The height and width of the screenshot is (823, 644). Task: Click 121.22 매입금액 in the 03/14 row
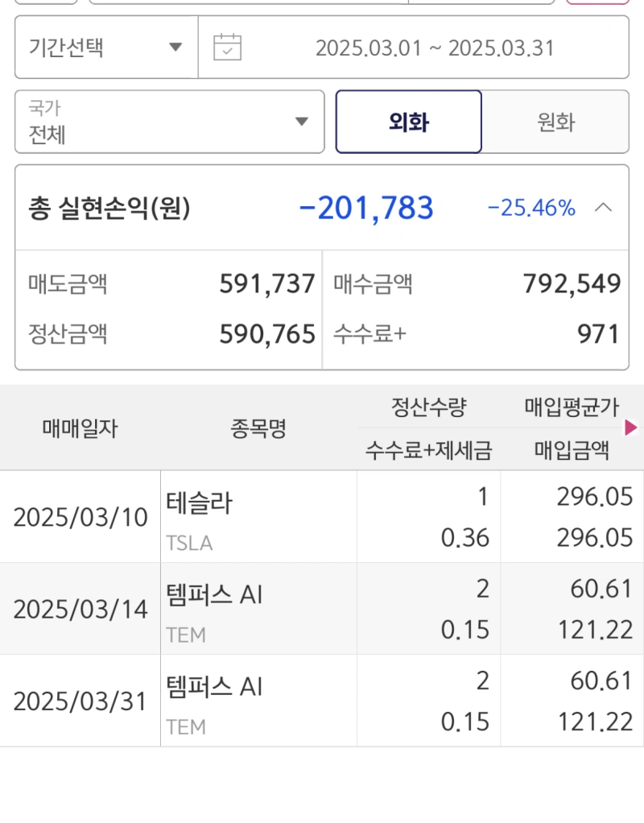pyautogui.click(x=595, y=630)
